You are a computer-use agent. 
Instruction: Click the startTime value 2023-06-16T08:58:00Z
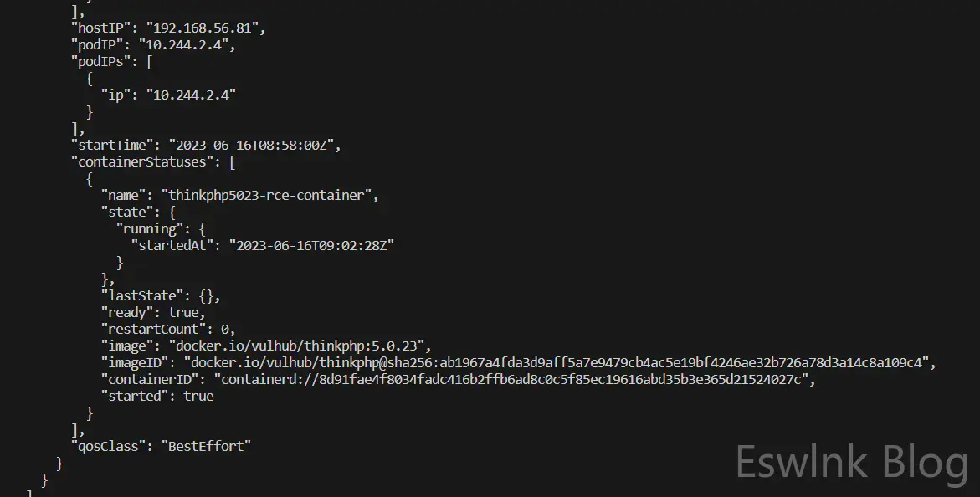[x=254, y=145]
